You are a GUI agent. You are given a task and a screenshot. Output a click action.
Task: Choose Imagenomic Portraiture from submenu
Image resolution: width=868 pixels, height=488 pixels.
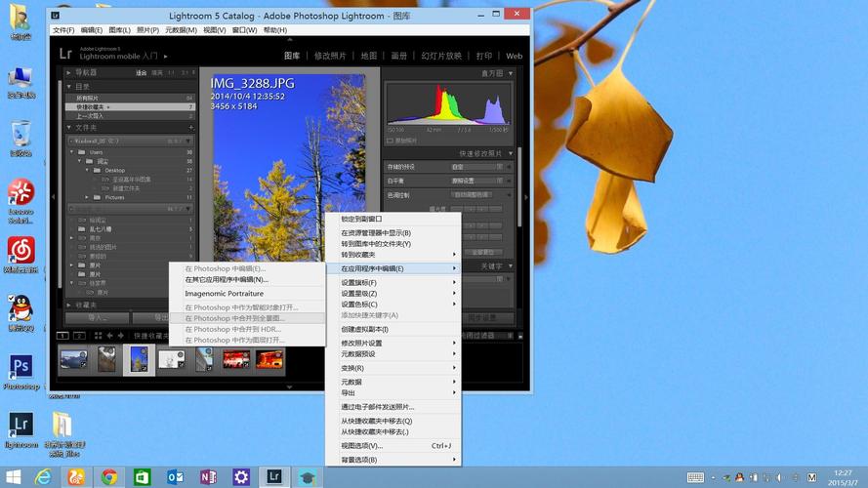pos(247,294)
